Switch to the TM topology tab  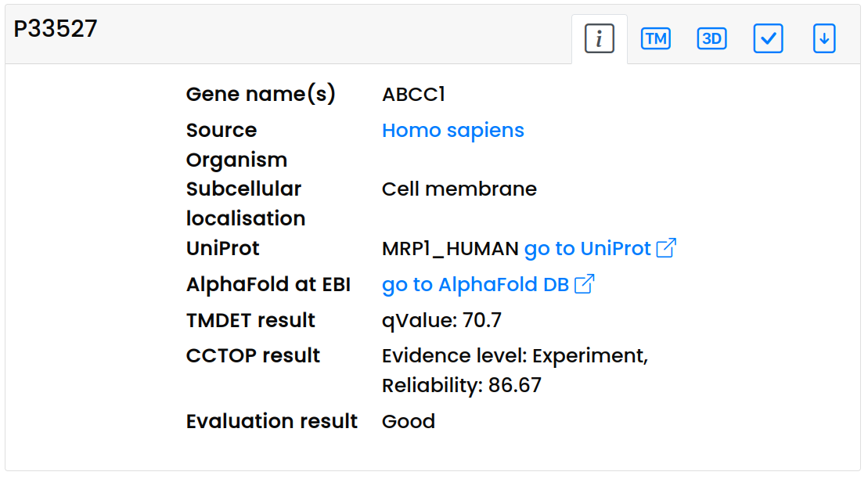point(655,38)
